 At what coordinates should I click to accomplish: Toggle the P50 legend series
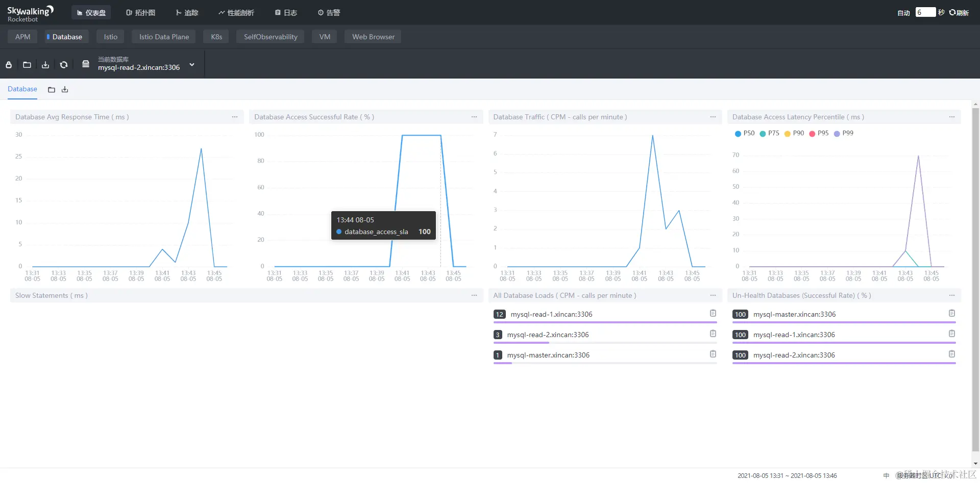pyautogui.click(x=745, y=133)
